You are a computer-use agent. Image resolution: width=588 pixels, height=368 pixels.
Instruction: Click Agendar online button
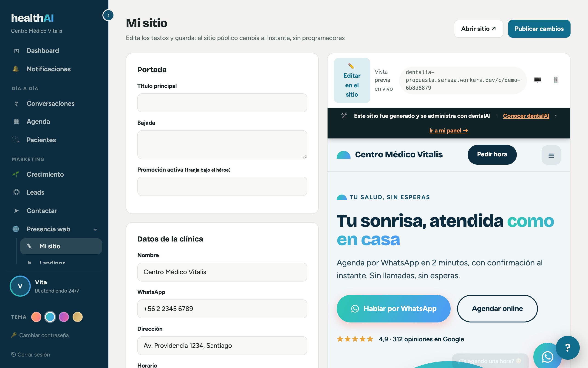(x=497, y=309)
